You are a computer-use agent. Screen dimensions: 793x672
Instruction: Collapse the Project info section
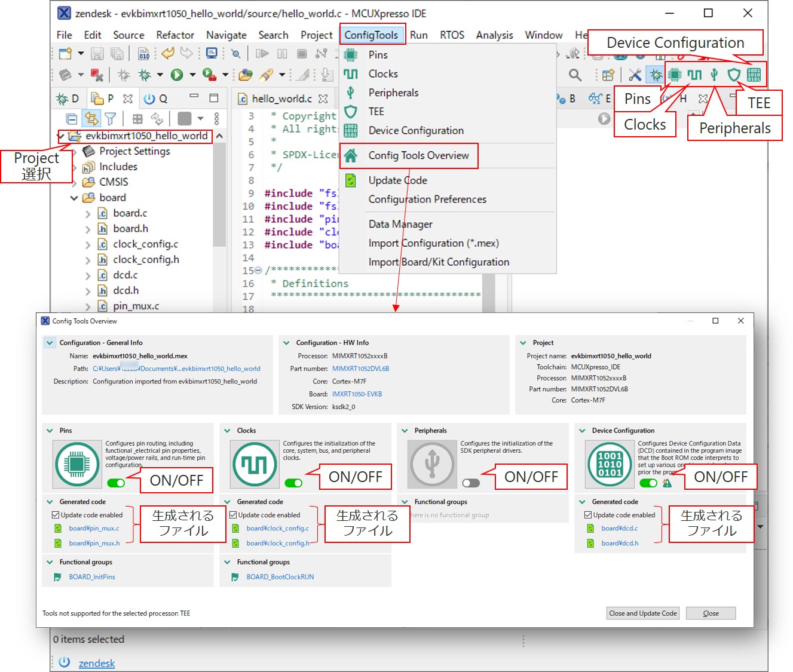coord(523,343)
